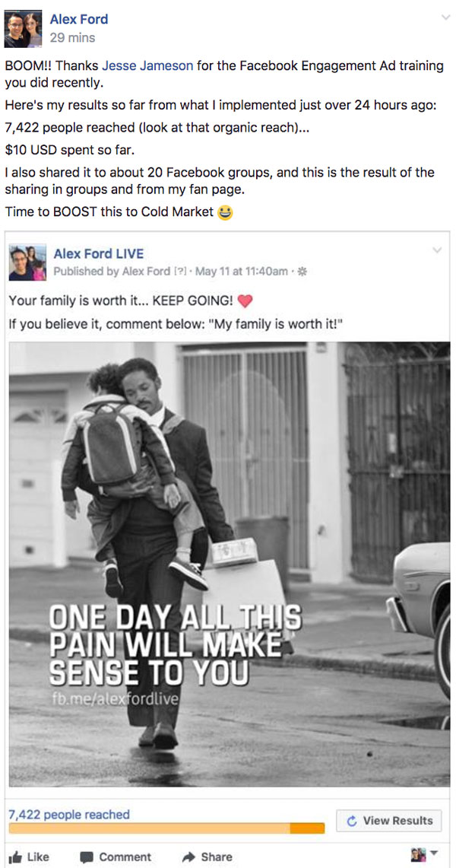Click the [?] help icon by publisher name

(x=179, y=272)
